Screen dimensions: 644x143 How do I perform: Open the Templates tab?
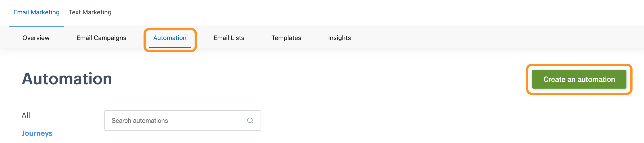point(286,38)
